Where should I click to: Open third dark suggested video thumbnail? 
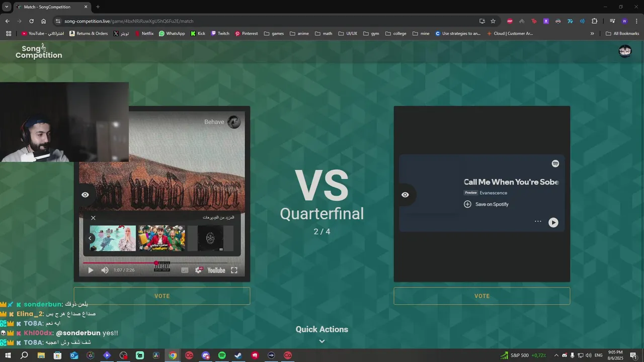[210, 238]
